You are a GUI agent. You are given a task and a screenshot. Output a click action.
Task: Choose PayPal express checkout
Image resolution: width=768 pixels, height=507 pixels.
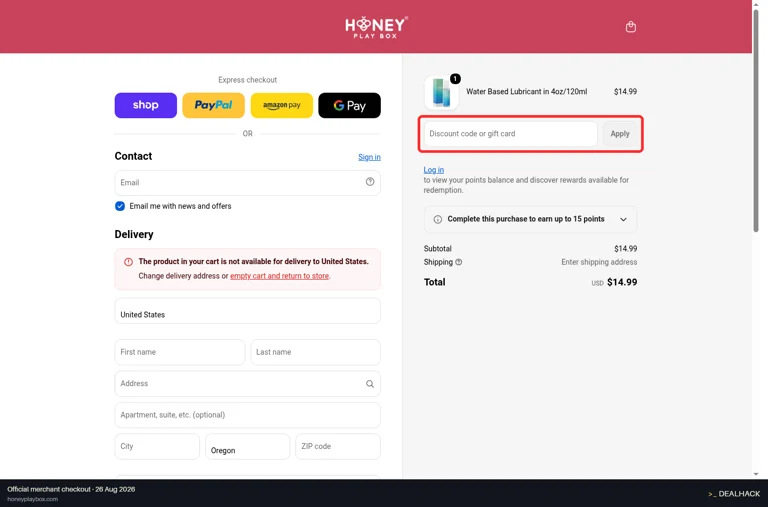click(213, 105)
